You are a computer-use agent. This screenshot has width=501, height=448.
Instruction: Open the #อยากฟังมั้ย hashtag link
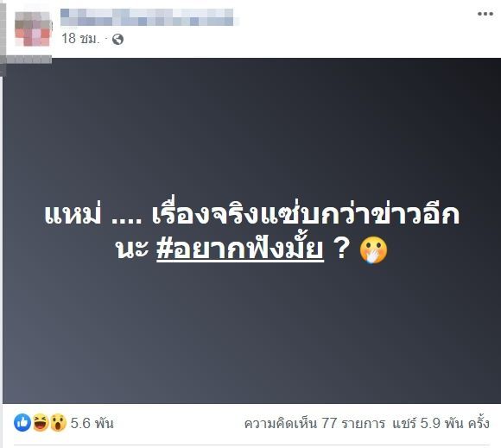240,248
